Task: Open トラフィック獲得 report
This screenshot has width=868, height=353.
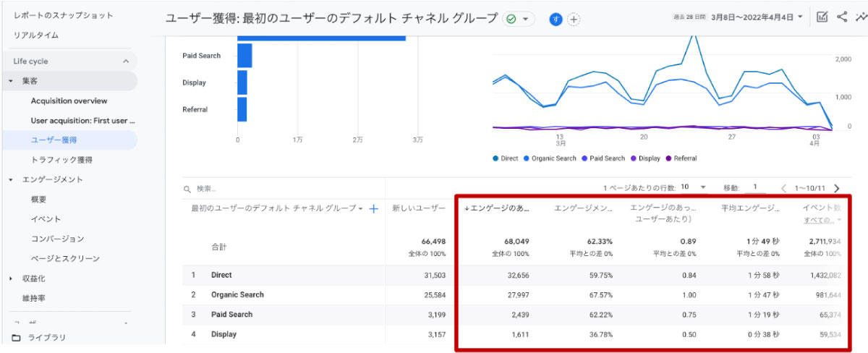Action: [61, 159]
